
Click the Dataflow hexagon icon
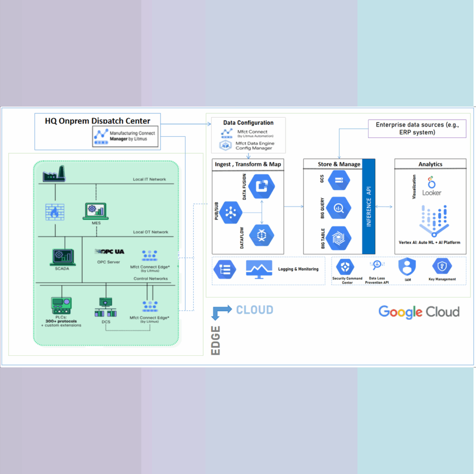tap(261, 235)
